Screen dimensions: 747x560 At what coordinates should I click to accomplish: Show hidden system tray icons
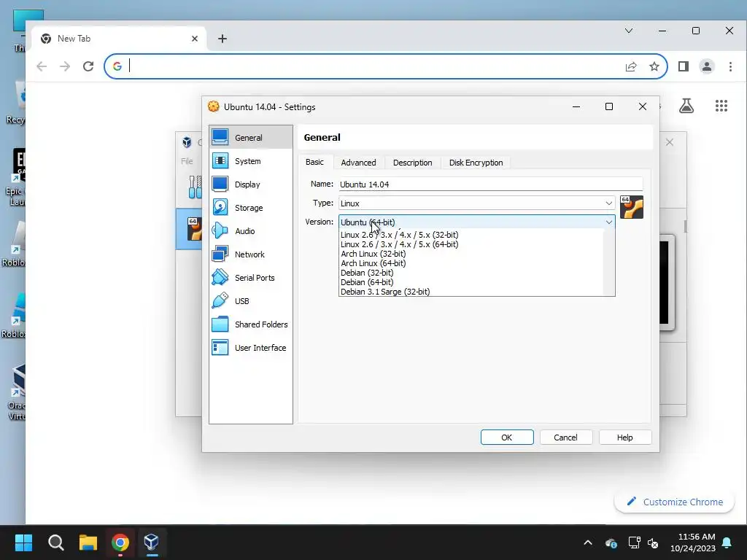pos(588,542)
